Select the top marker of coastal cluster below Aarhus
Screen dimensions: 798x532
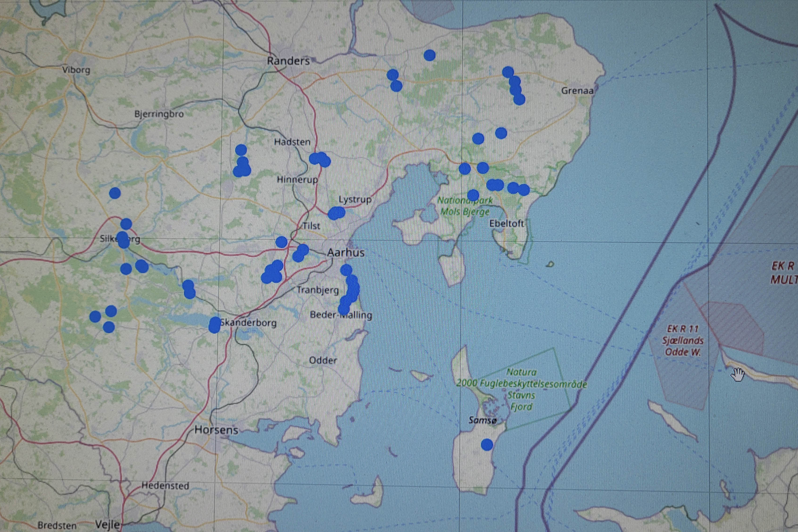[x=346, y=270]
